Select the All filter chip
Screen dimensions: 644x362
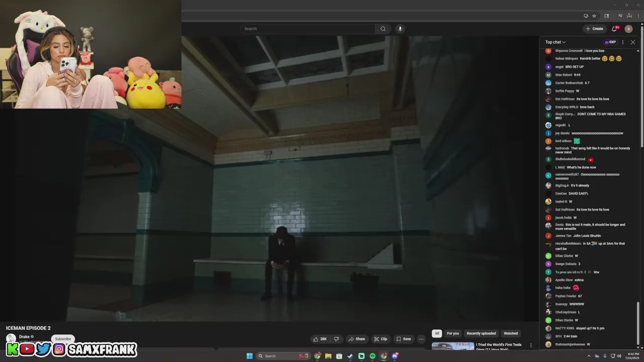click(437, 333)
